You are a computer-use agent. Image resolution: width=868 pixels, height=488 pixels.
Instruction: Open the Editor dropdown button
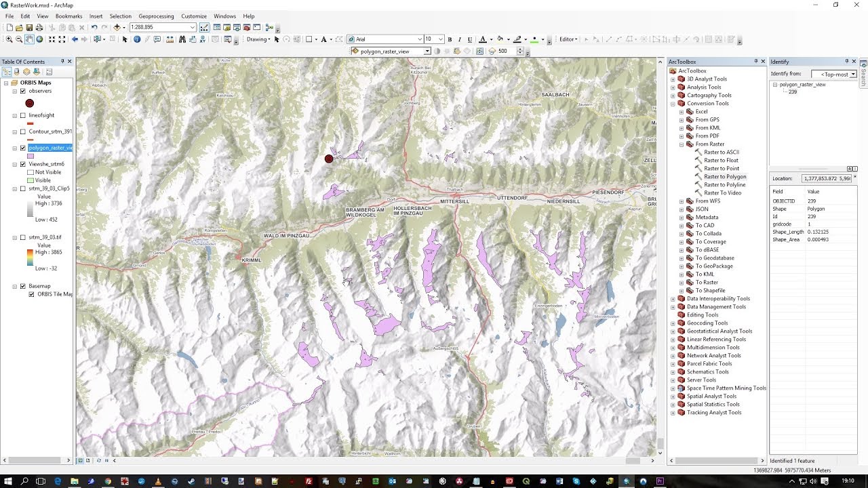pos(568,39)
